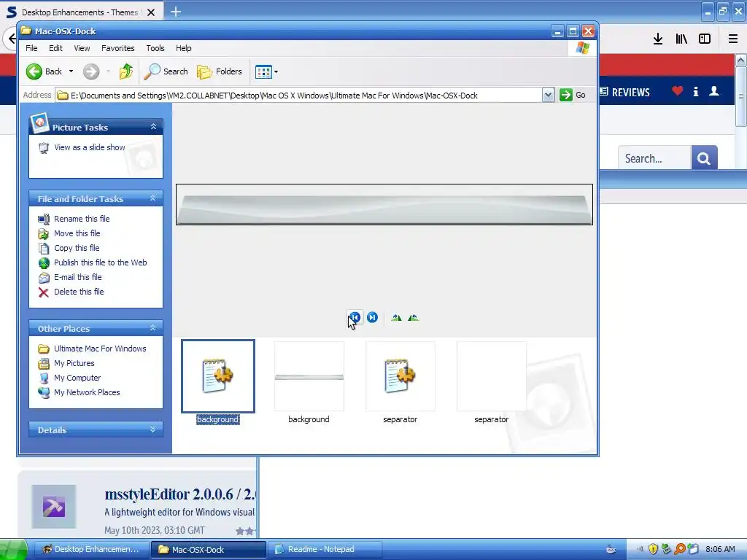The height and width of the screenshot is (560, 747).
Task: Open the browser hamburger menu
Action: [733, 39]
